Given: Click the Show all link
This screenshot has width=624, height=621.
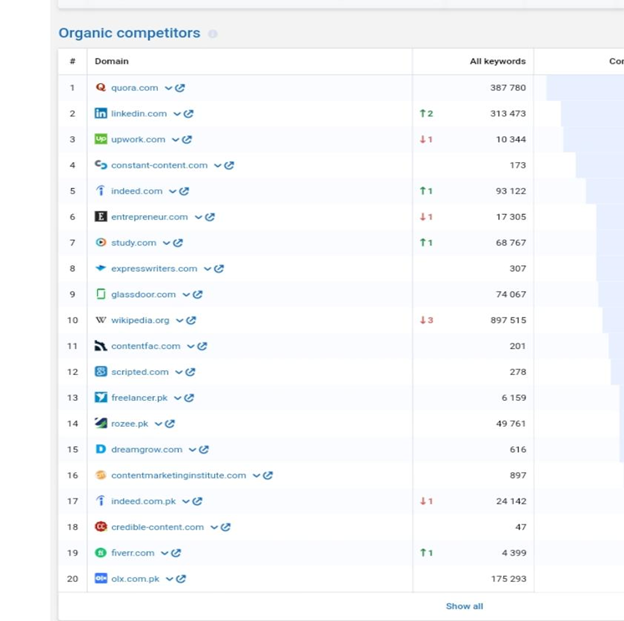Looking at the screenshot, I should [464, 606].
